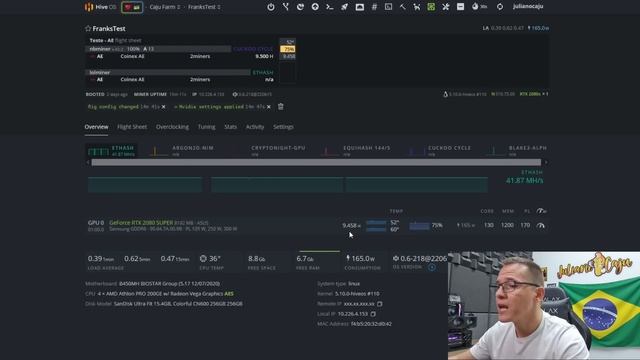The height and width of the screenshot is (360, 640).
Task: Click the ETHASH hashrate history graph
Action: coord(288,184)
